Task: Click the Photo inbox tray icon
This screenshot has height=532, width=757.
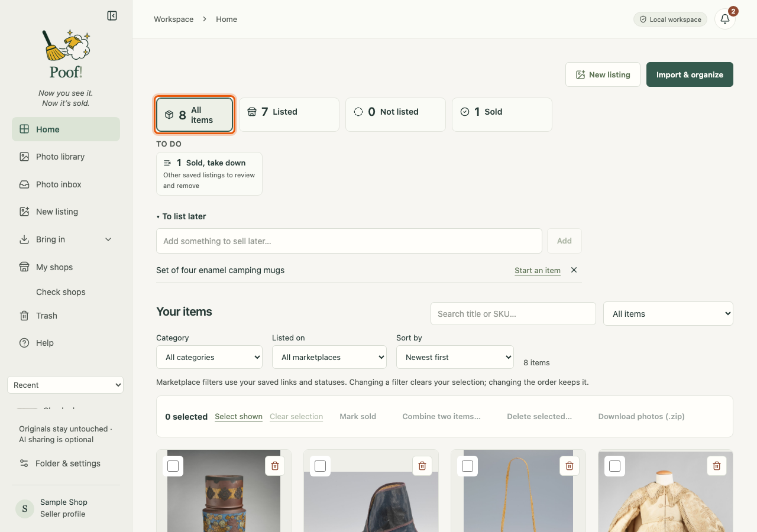Action: tap(24, 184)
